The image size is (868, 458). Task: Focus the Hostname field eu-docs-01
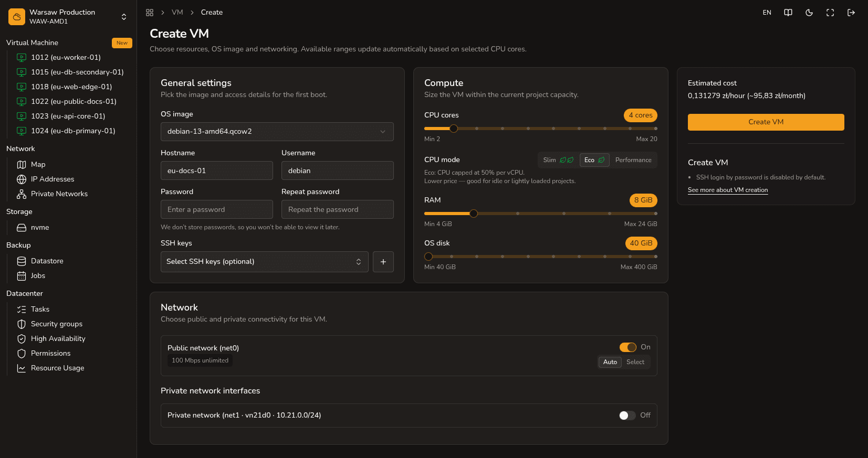tap(217, 171)
